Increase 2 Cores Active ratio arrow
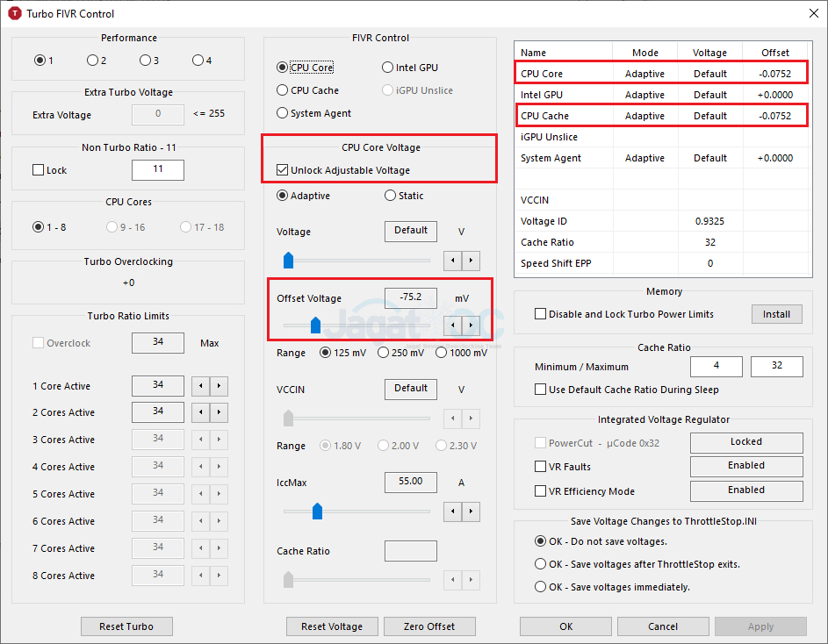 click(219, 412)
